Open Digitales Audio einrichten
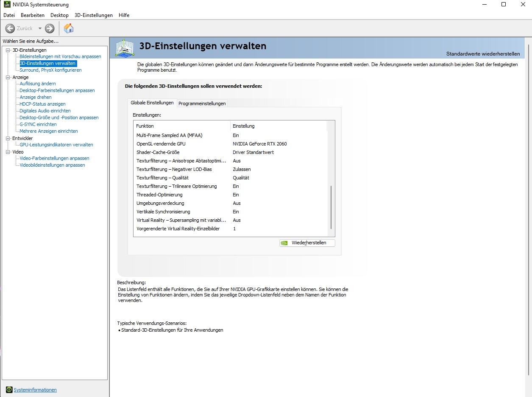 coord(45,111)
